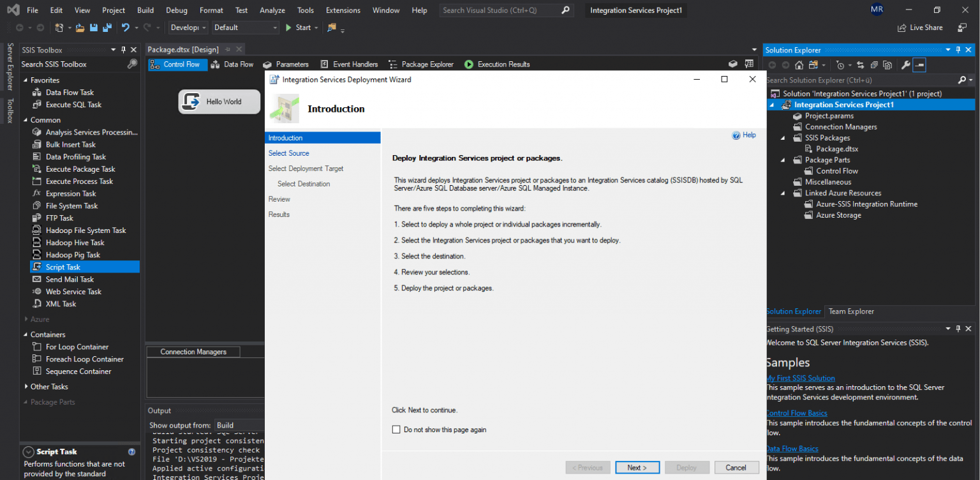
Task: Open the Extensions menu
Action: (343, 10)
